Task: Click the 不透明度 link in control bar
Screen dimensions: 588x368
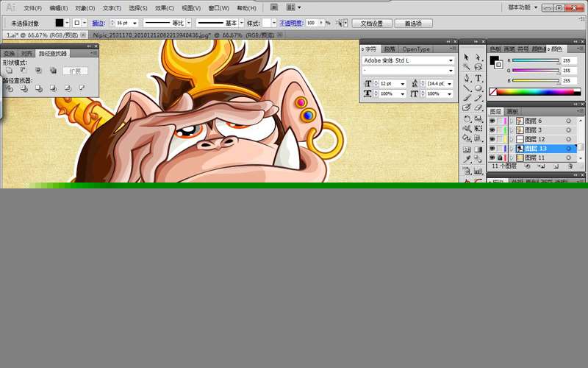Action: [x=291, y=24]
